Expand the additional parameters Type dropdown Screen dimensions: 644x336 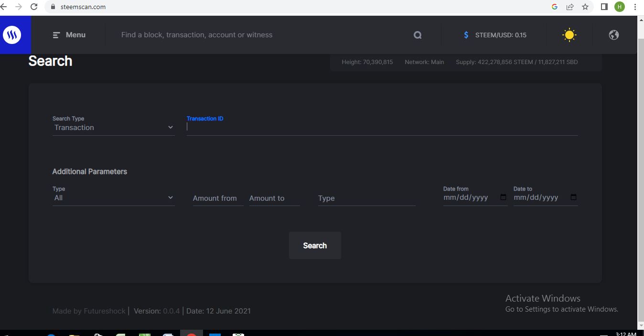pyautogui.click(x=114, y=198)
